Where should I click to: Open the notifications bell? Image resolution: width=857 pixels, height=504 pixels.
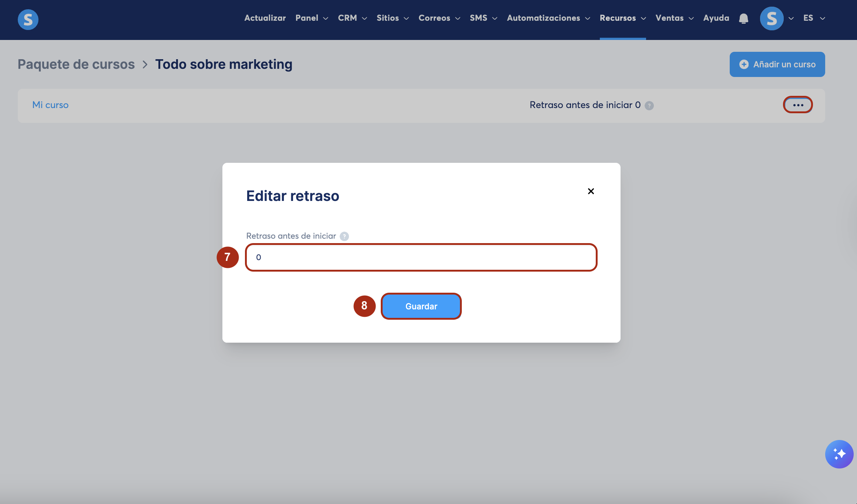click(x=743, y=19)
